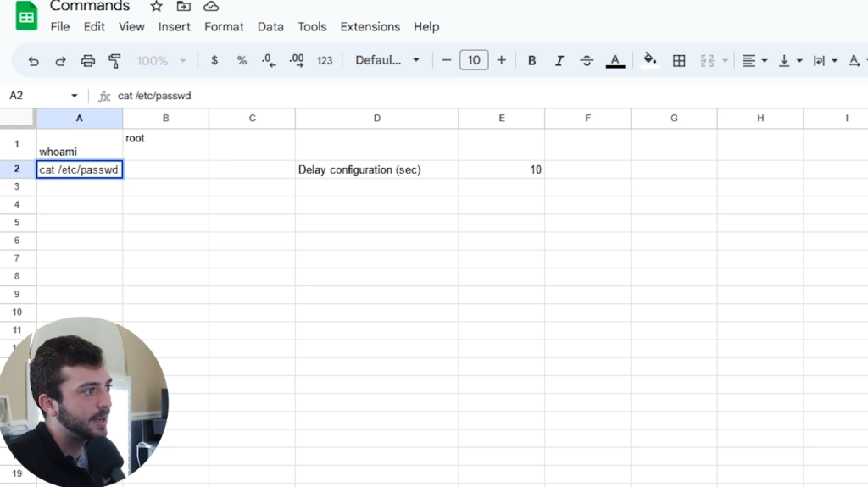
Task: Open horizontal align options
Action: tap(754, 60)
